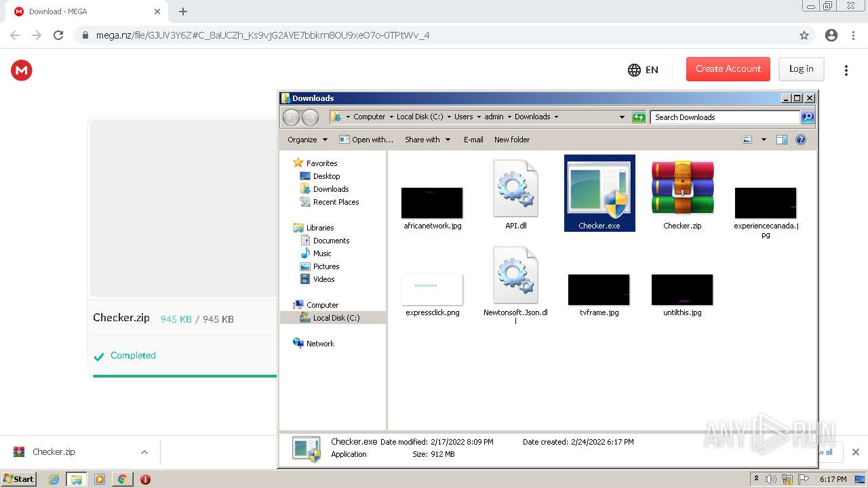Open the EN language selector
This screenshot has width=868, height=488.
click(x=643, y=70)
